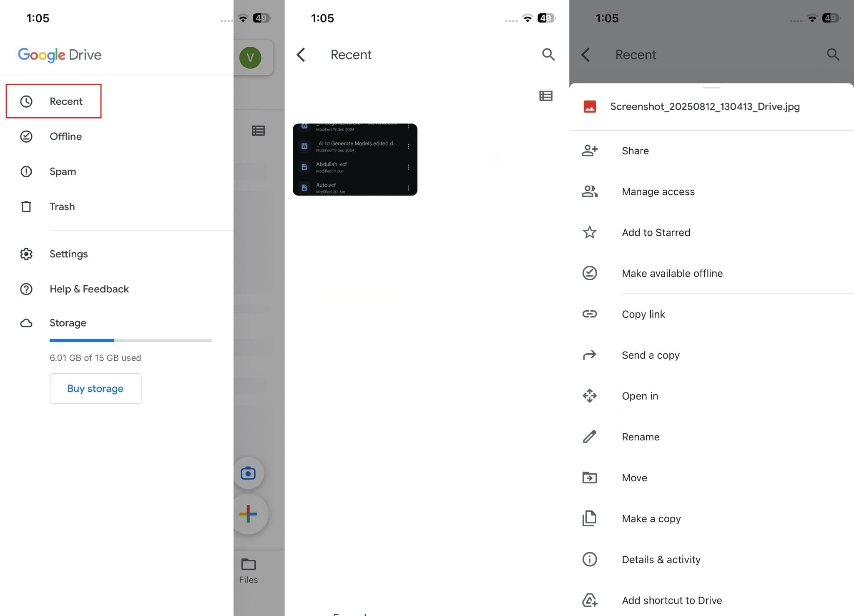Click the Rename pencil icon
This screenshot has width=854, height=616.
tap(590, 437)
